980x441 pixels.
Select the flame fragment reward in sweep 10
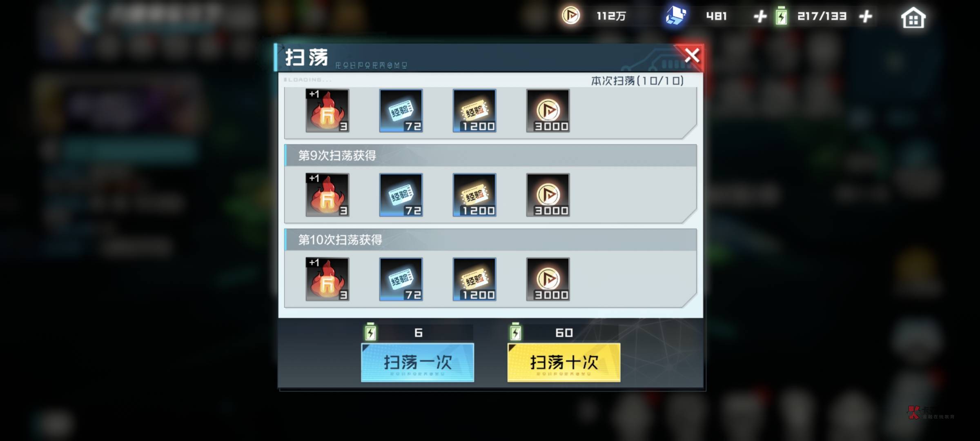coord(327,279)
